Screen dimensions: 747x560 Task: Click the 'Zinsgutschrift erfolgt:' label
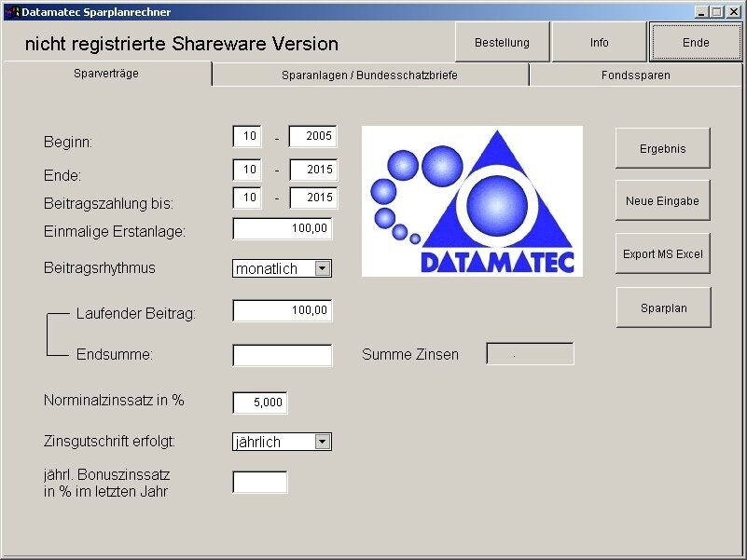109,442
